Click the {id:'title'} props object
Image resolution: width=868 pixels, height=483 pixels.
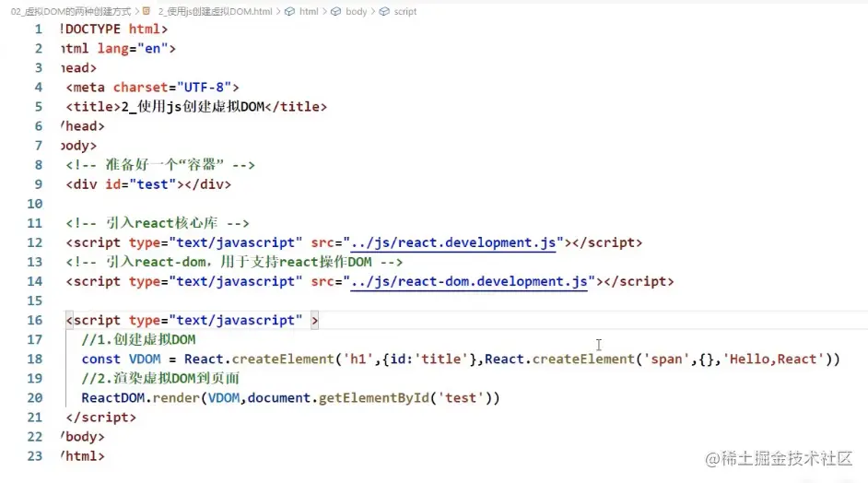click(429, 359)
